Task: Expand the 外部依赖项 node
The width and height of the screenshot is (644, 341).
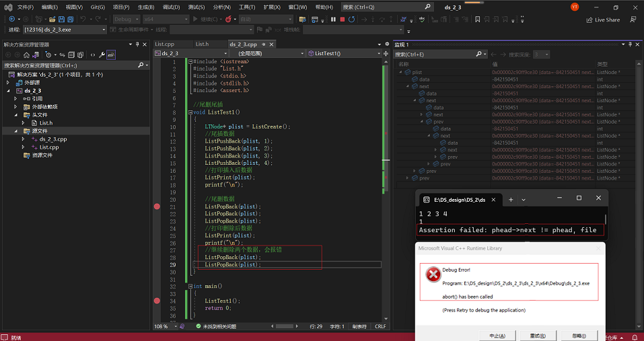Action: click(16, 107)
